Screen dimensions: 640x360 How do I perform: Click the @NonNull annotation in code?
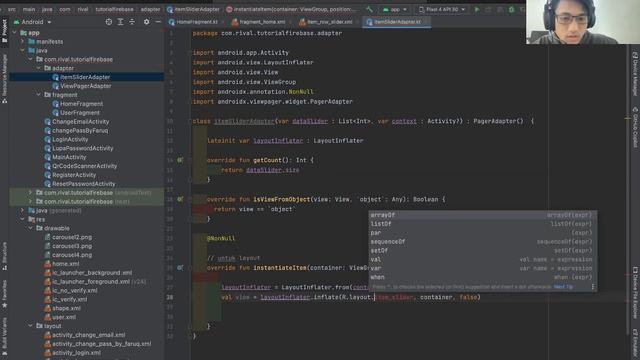coord(221,238)
